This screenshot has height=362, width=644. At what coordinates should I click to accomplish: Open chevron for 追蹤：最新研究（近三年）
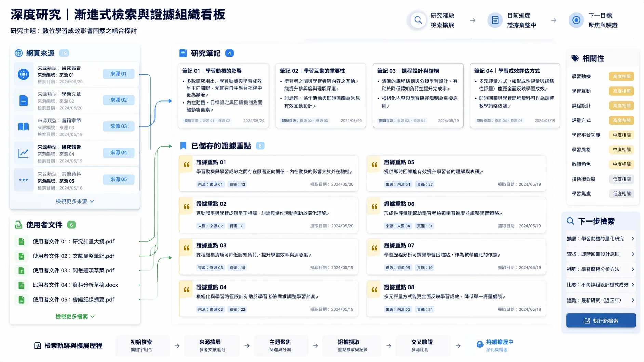point(633,300)
